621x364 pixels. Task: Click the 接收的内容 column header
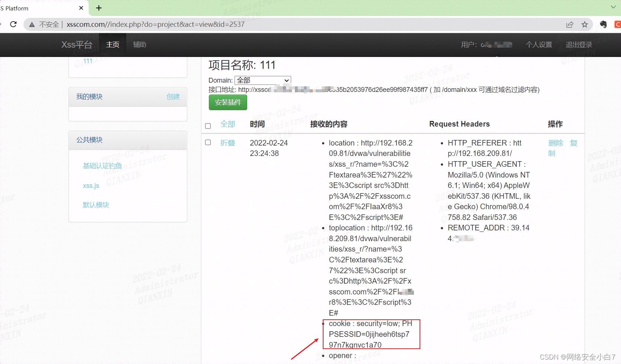point(329,124)
